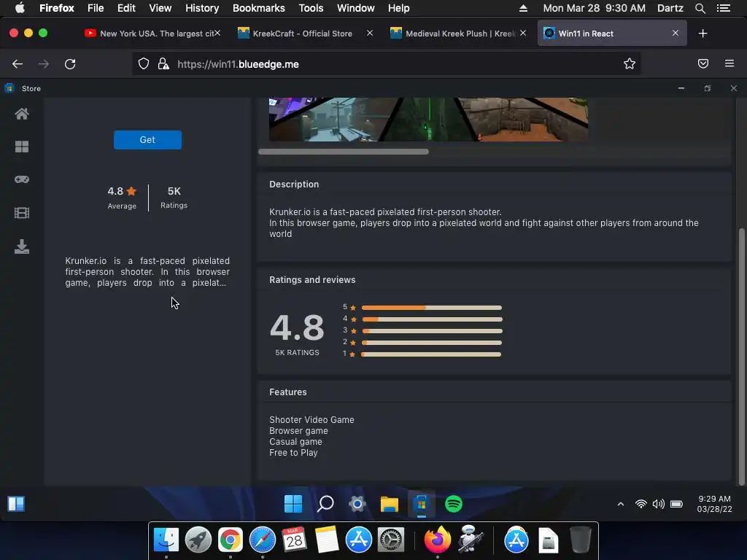Open the Widgets icon in taskbar
747x560 pixels.
16,504
